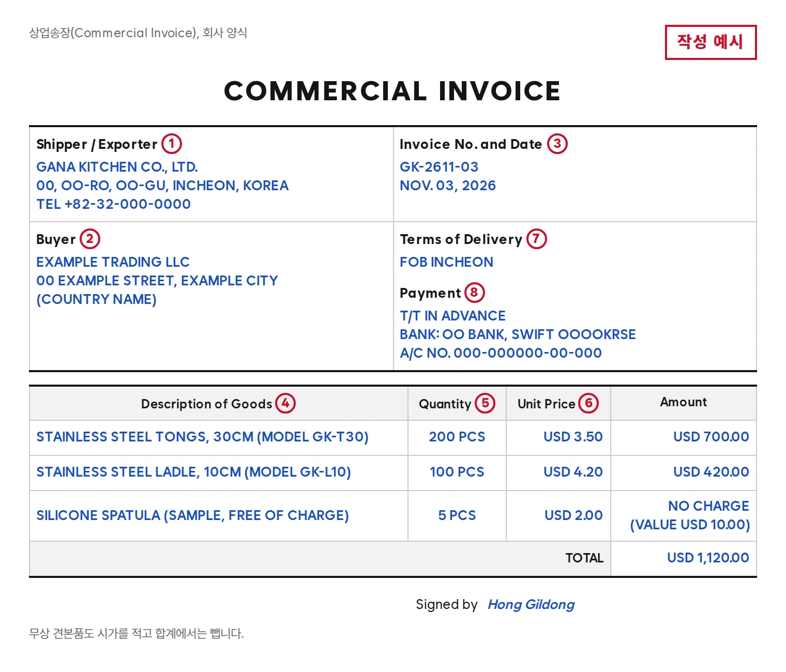Select the "Terms of Delivery" label
Screen dimensions: 786x672
coord(461,239)
